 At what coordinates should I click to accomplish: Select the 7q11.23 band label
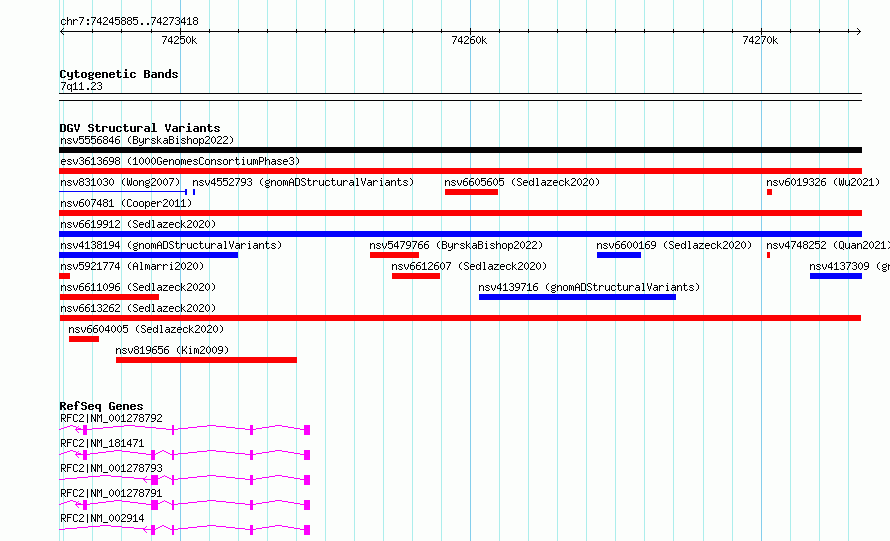click(81, 86)
